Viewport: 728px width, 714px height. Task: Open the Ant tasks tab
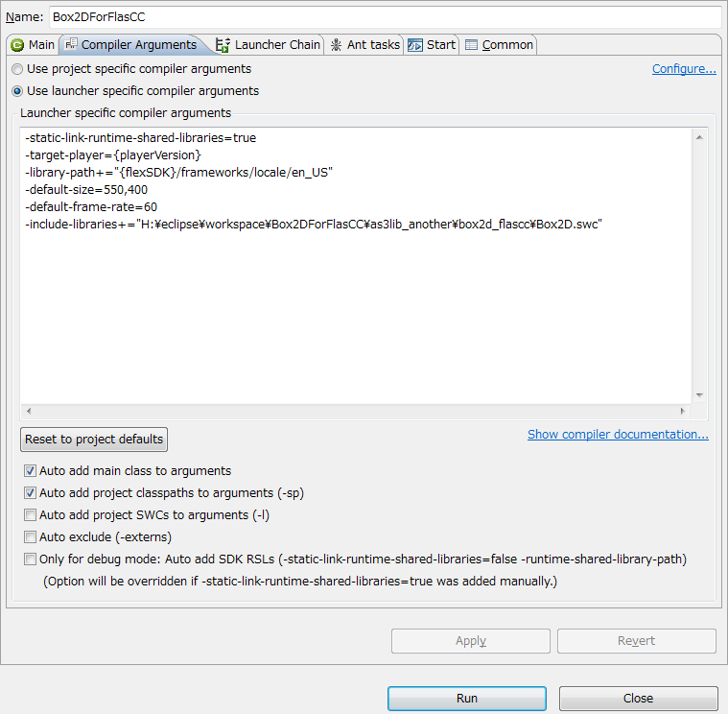pos(364,44)
